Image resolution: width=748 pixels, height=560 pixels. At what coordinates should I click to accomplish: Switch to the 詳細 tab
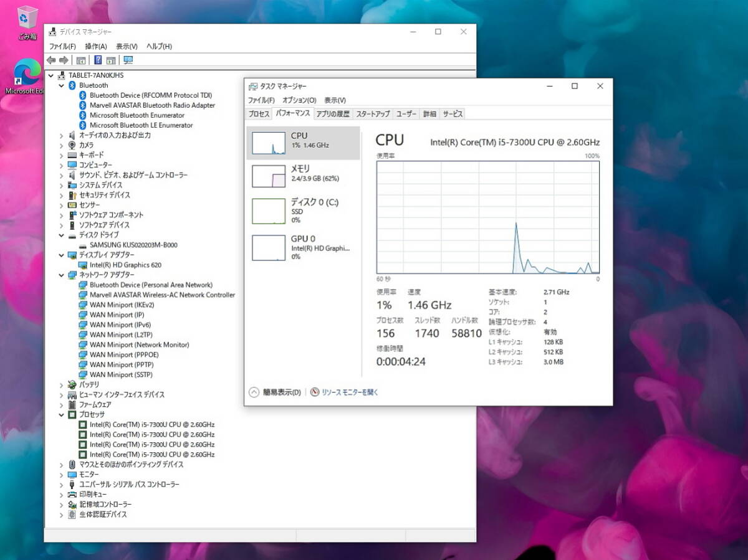(429, 114)
